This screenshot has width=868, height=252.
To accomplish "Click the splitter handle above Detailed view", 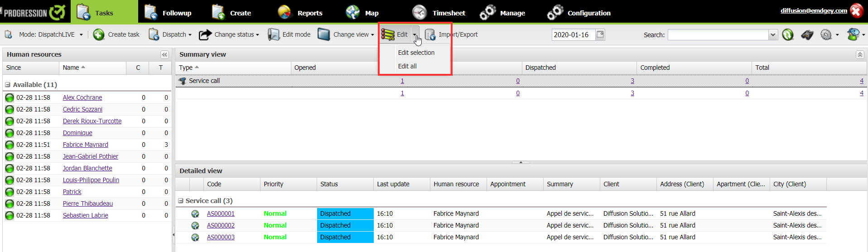I will pyautogui.click(x=521, y=162).
